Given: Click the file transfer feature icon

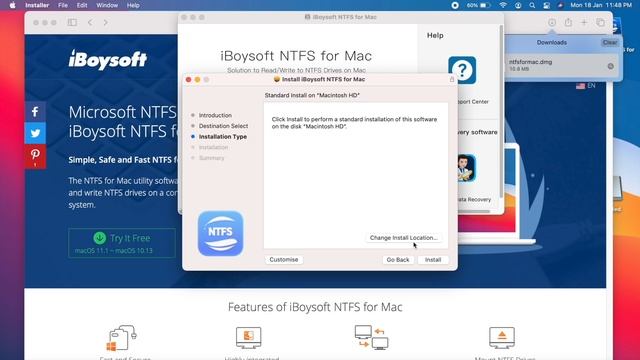Looking at the screenshot, I should (371, 337).
